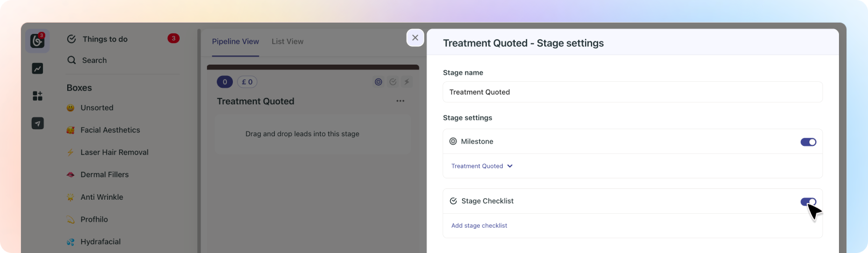The width and height of the screenshot is (868, 253).
Task: Click the checklist icon on stage card
Action: point(393,82)
